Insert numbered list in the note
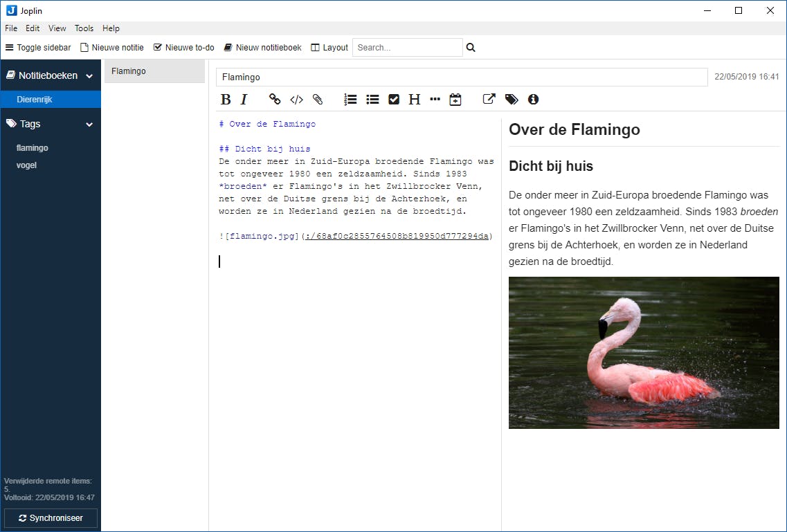Viewport: 787px width, 532px height. pyautogui.click(x=351, y=100)
